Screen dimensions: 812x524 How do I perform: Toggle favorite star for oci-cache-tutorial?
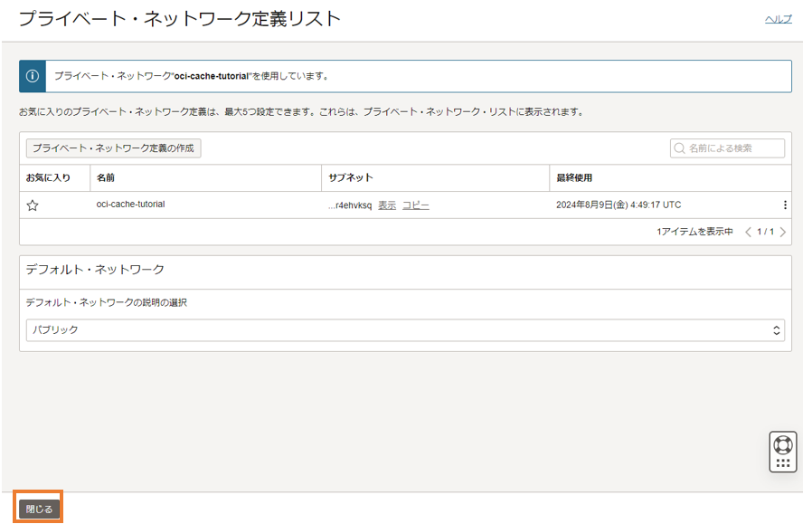click(x=33, y=205)
